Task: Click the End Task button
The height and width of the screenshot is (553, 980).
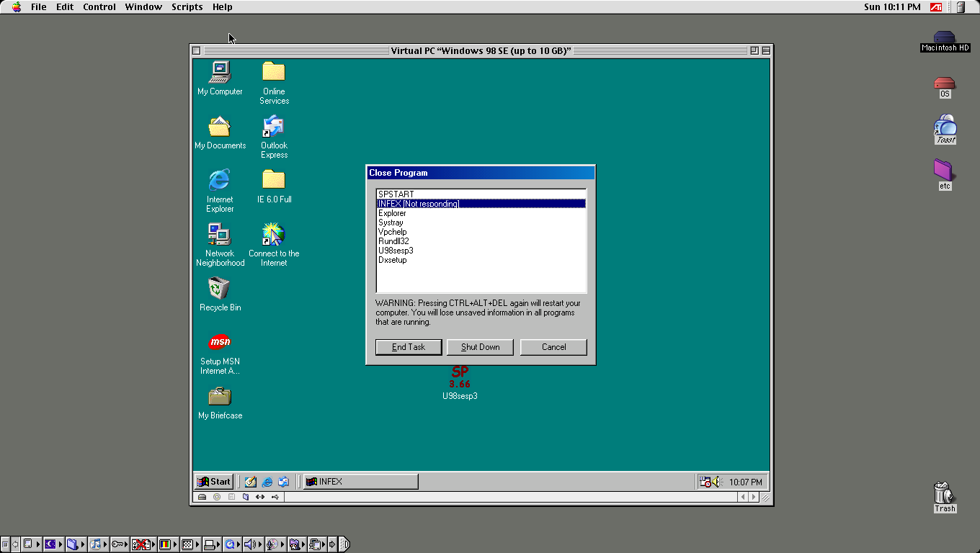Action: coord(409,347)
